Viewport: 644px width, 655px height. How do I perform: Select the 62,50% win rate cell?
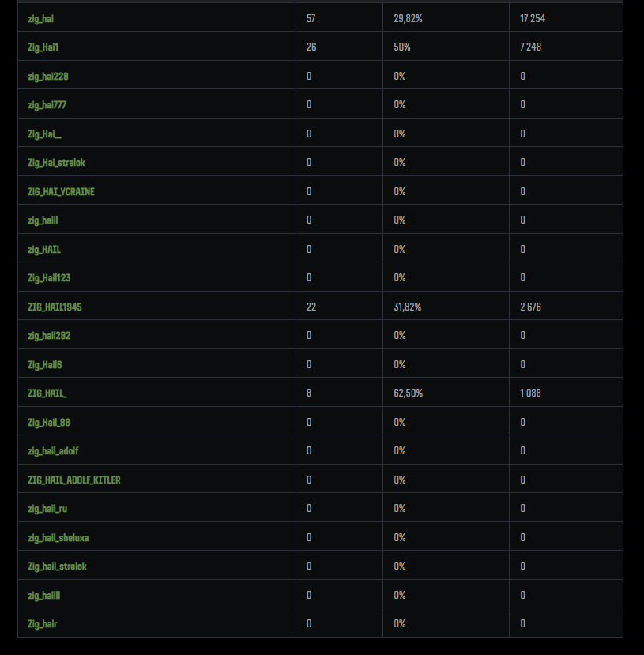click(x=408, y=393)
